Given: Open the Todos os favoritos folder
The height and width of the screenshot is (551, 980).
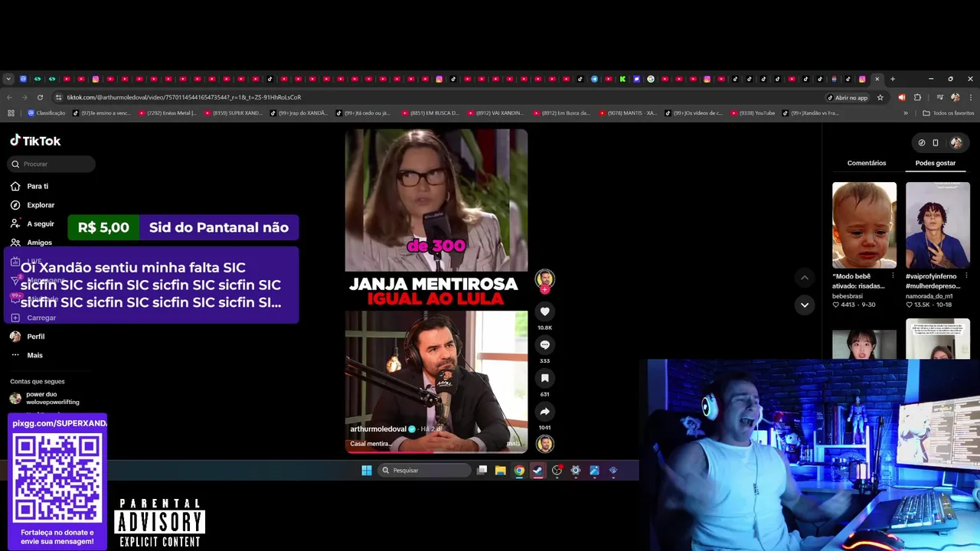Looking at the screenshot, I should (949, 113).
